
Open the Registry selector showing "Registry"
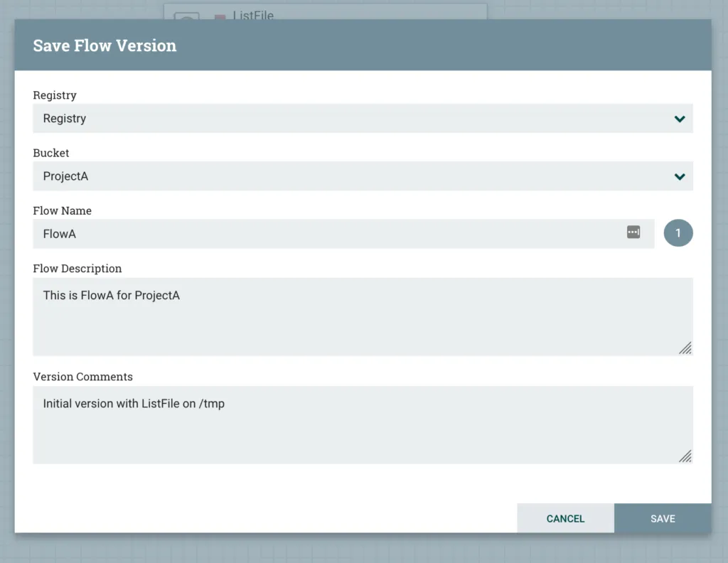tap(348, 119)
